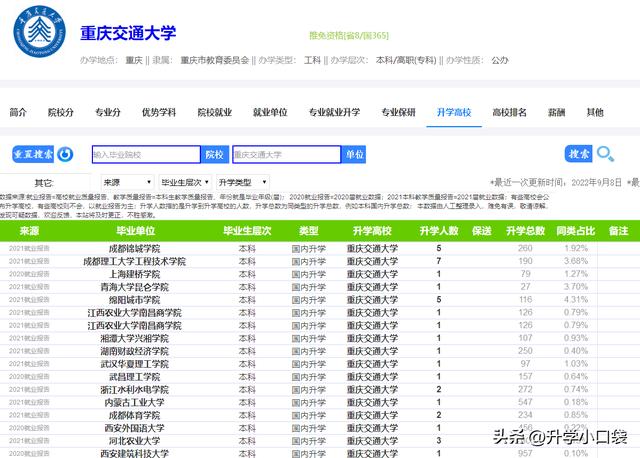Open the 毕业生层次 dropdown
The height and width of the screenshot is (458, 640).
point(185,182)
